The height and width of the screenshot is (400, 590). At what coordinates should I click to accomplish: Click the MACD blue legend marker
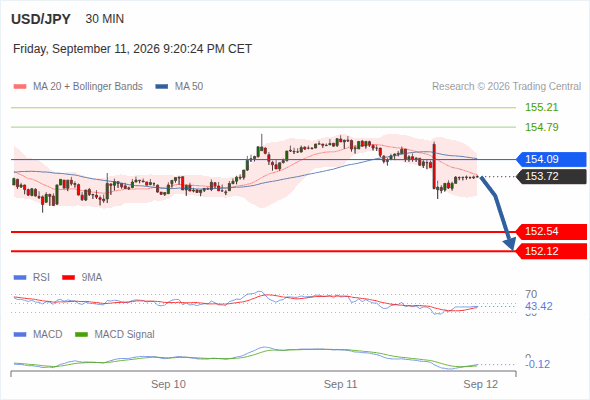point(20,335)
